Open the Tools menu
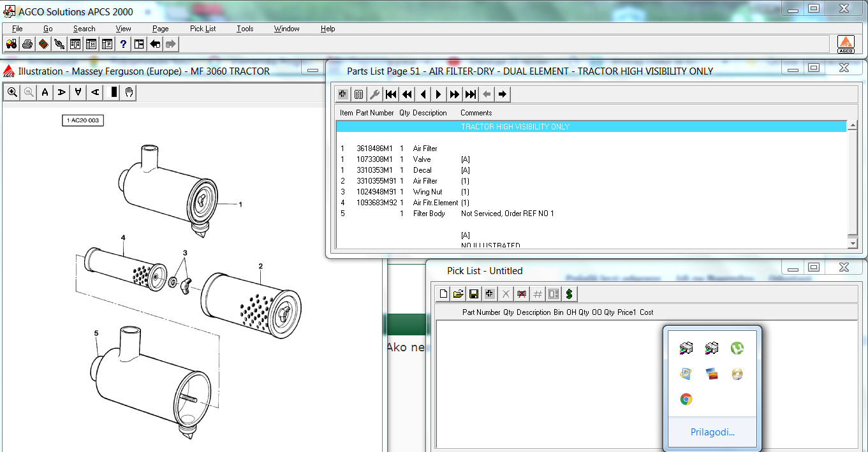Screen dimensions: 868x452 pos(245,29)
